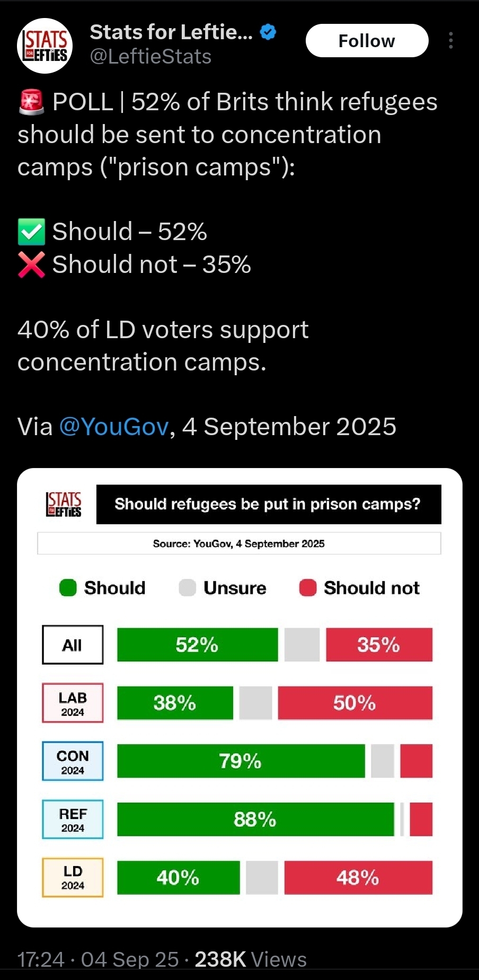Open the @YouGov mention link
This screenshot has height=980, width=479.
[x=114, y=427]
